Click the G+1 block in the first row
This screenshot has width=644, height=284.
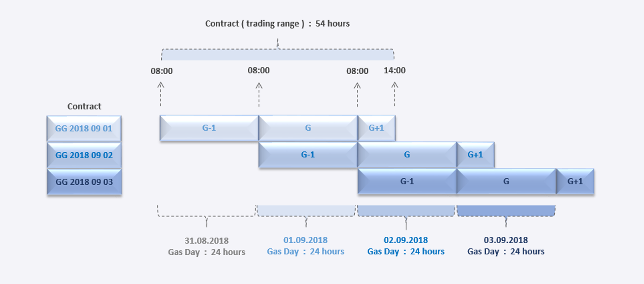tap(377, 128)
